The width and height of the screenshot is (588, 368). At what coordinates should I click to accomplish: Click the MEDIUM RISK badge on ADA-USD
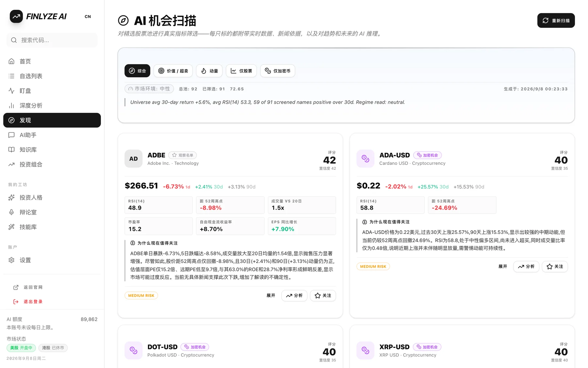pyautogui.click(x=373, y=267)
